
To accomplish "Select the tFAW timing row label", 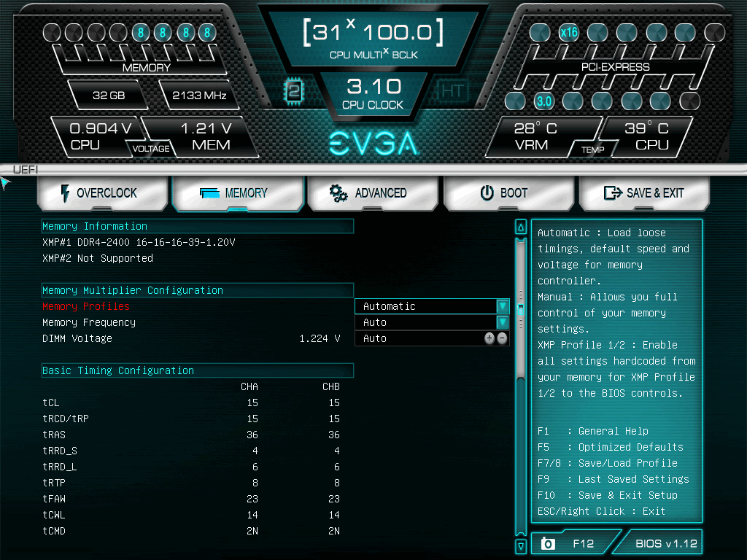I will [54, 499].
